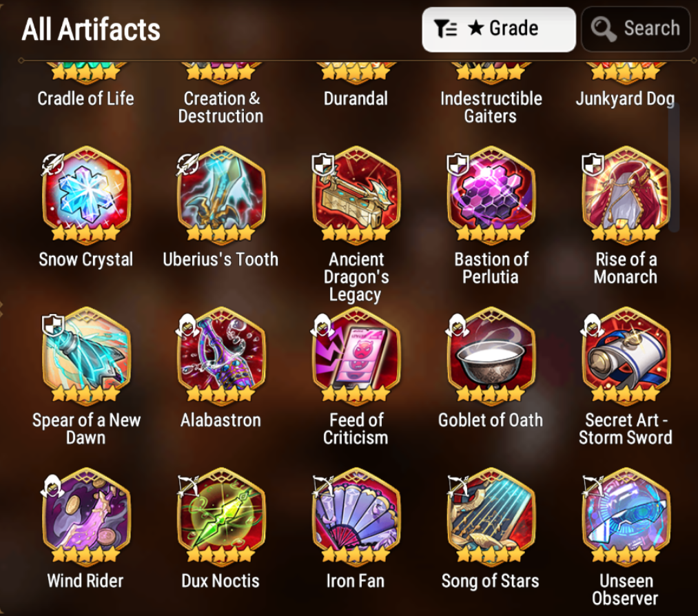Choose Ancient Dragon's Legacy artifact
Screen dimensions: 698x616
pyautogui.click(x=356, y=195)
